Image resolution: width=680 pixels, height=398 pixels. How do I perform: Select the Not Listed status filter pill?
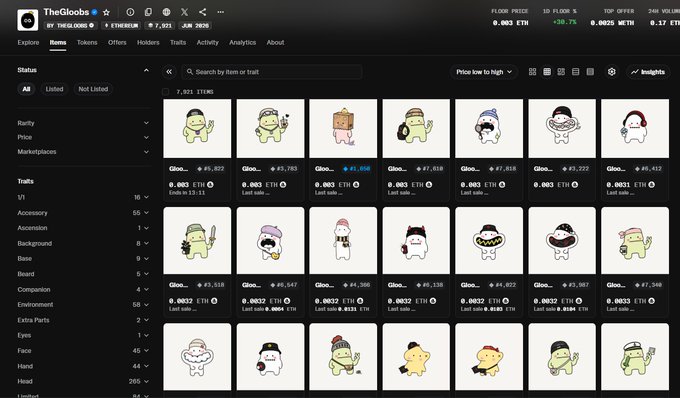(93, 89)
